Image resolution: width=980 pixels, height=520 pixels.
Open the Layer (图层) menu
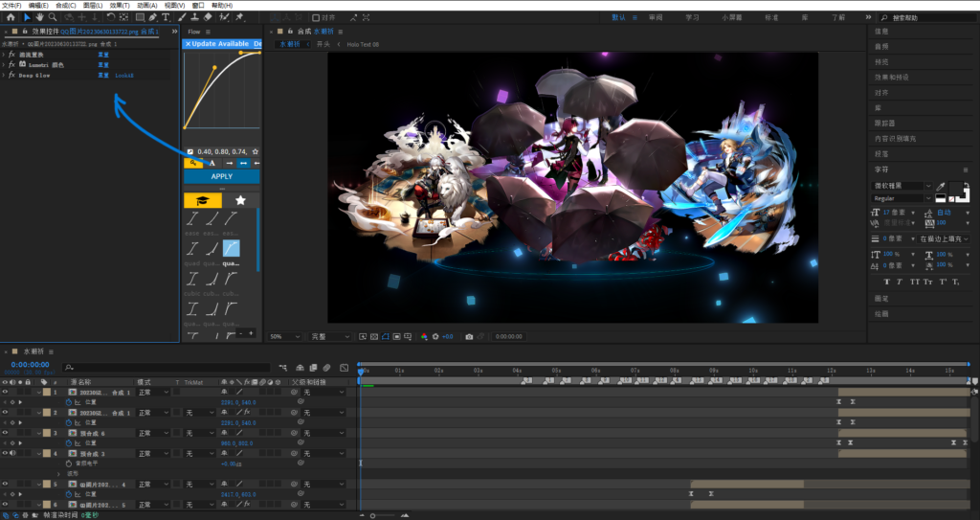click(93, 6)
